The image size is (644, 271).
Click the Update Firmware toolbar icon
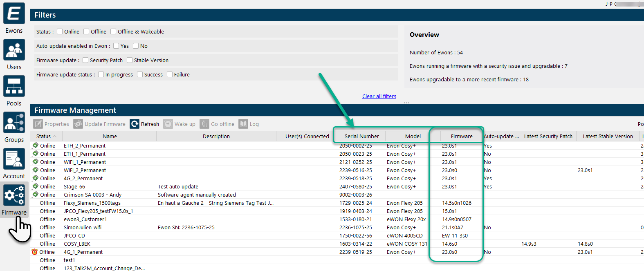click(78, 124)
